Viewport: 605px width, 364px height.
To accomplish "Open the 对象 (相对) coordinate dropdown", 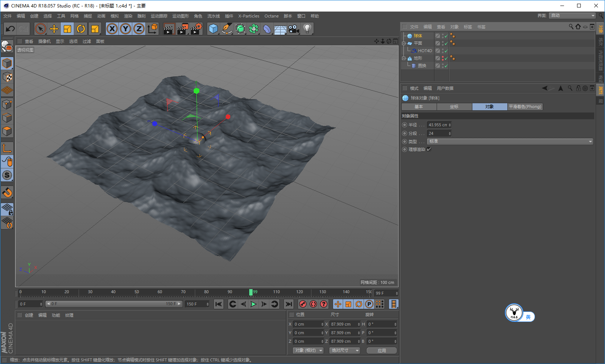I will [308, 350].
